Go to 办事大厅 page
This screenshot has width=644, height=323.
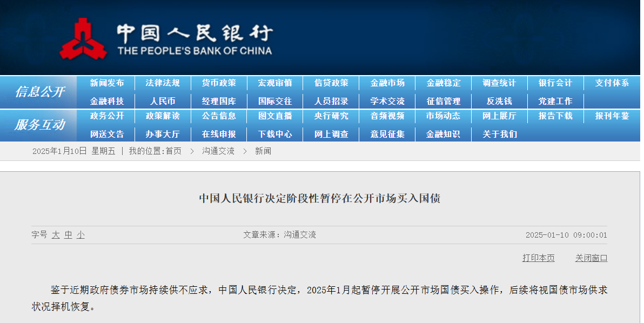click(x=163, y=134)
